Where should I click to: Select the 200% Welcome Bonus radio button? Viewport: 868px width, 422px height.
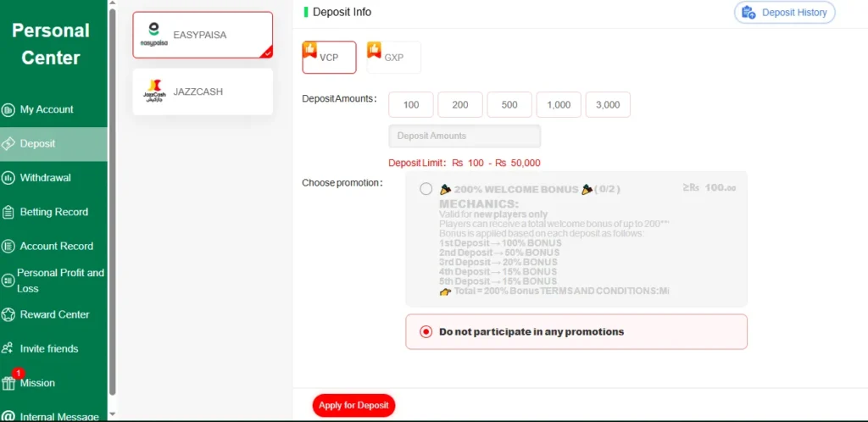click(x=426, y=189)
